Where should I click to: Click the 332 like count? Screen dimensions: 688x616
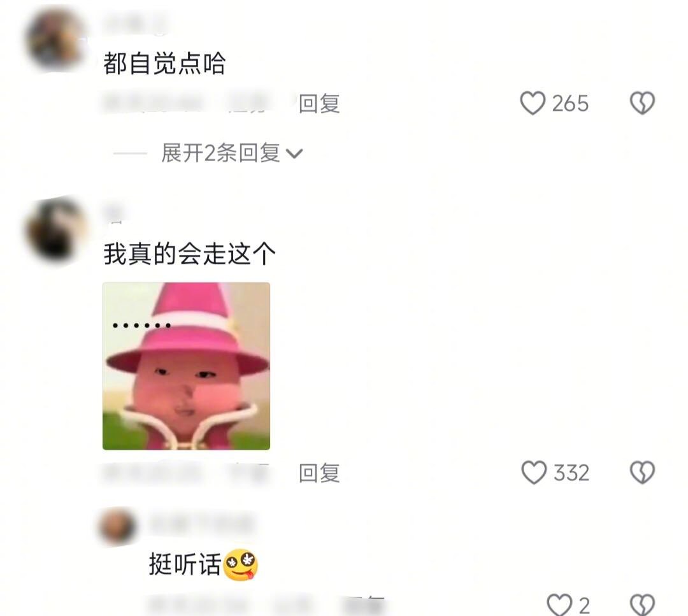point(571,473)
